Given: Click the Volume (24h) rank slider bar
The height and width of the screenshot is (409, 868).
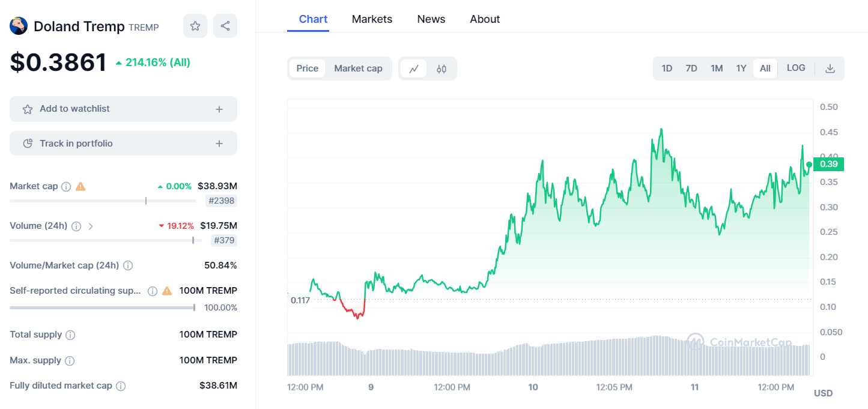Looking at the screenshot, I should coord(106,240).
